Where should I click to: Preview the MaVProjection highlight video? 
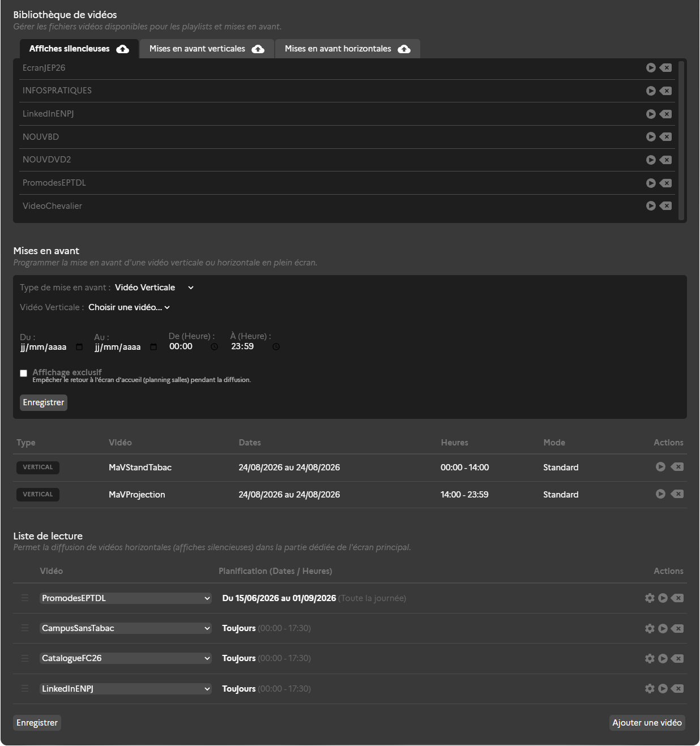coord(660,494)
